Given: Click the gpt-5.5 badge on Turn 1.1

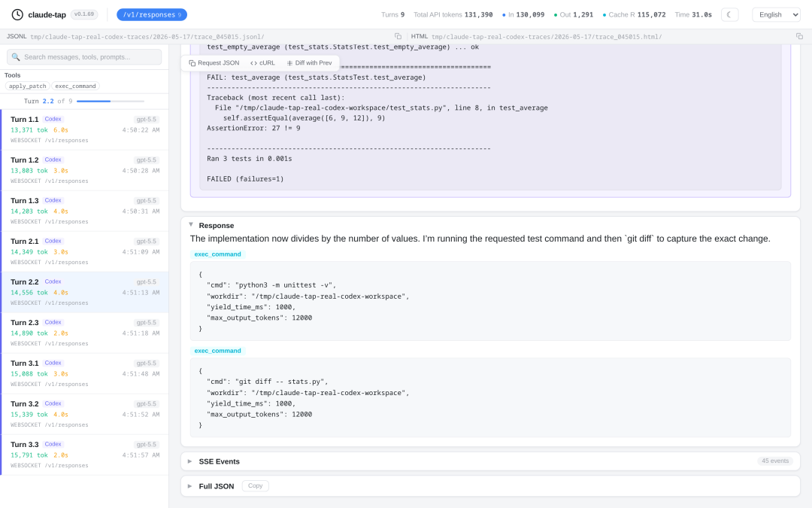Looking at the screenshot, I should pyautogui.click(x=147, y=119).
